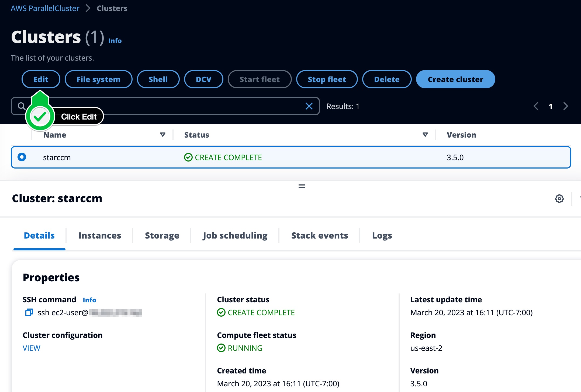
Task: Click the search magnifier icon
Action: coord(21,106)
